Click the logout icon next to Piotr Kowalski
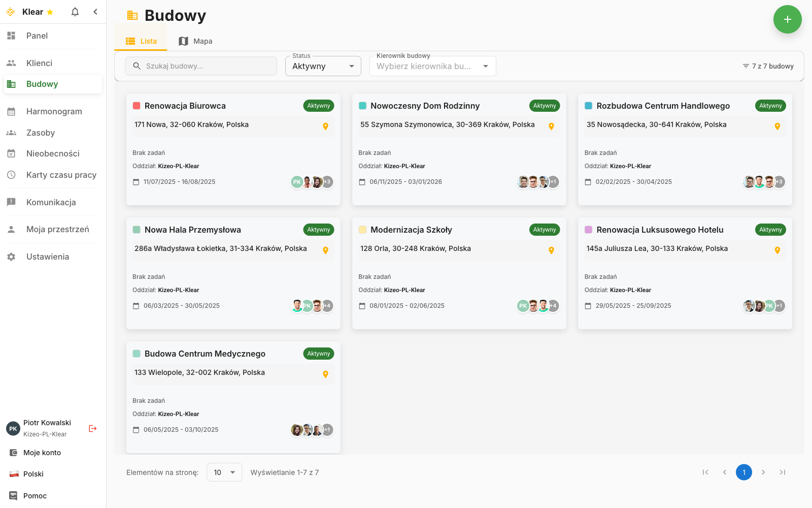This screenshot has width=812, height=508. click(92, 428)
